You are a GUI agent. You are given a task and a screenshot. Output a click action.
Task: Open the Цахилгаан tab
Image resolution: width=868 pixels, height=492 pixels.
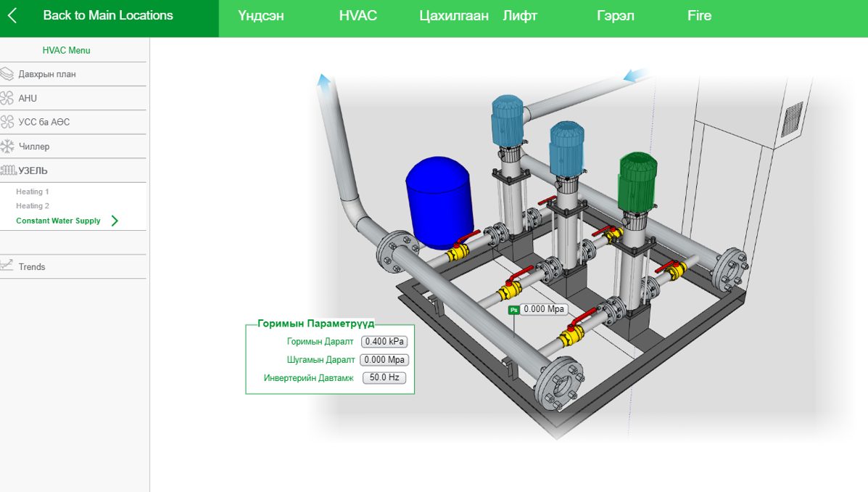(x=454, y=15)
